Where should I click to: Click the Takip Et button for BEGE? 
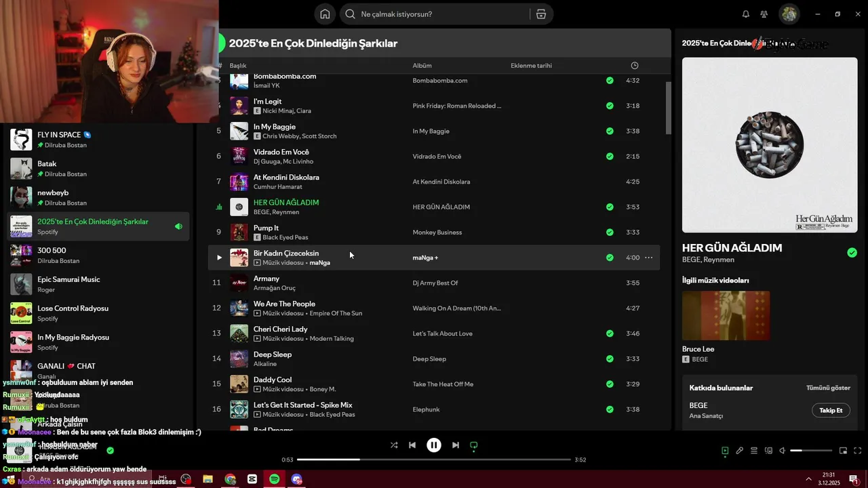[831, 410]
